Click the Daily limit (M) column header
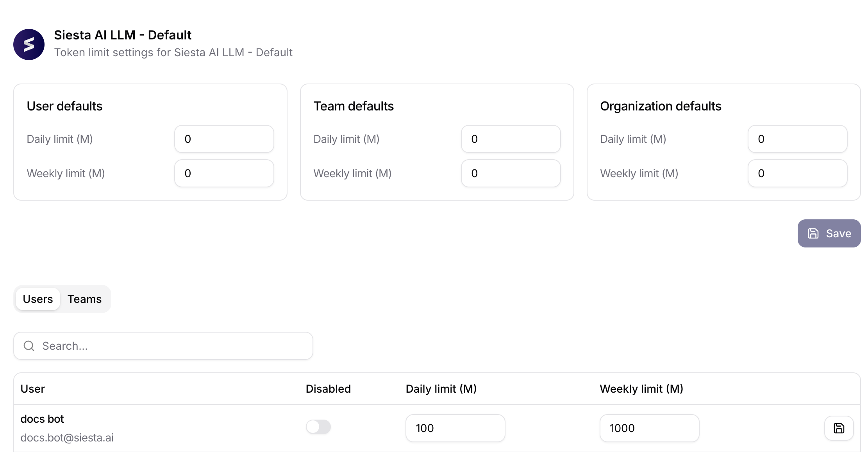Screen dimensions: 868x452 [x=441, y=389]
